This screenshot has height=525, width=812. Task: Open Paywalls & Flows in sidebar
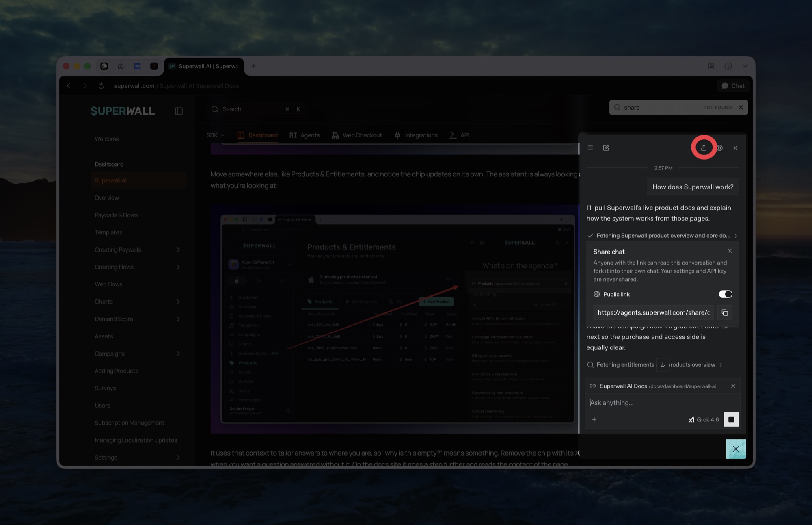(116, 215)
